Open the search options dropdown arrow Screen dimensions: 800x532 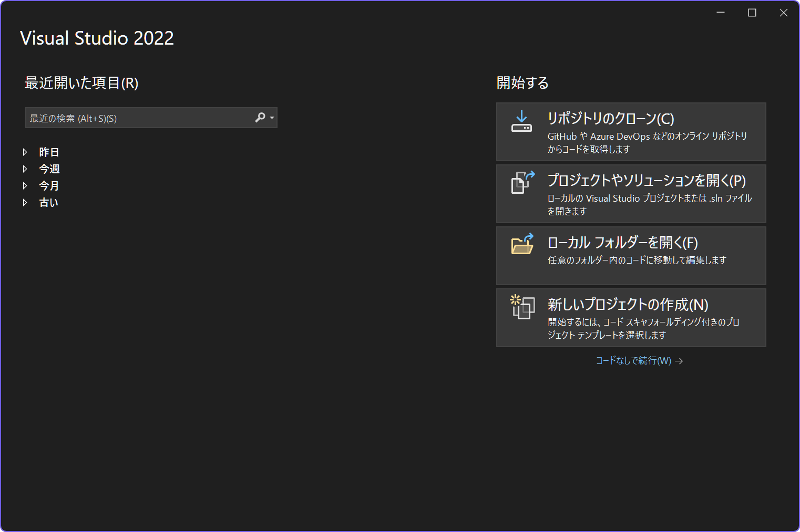pyautogui.click(x=272, y=118)
